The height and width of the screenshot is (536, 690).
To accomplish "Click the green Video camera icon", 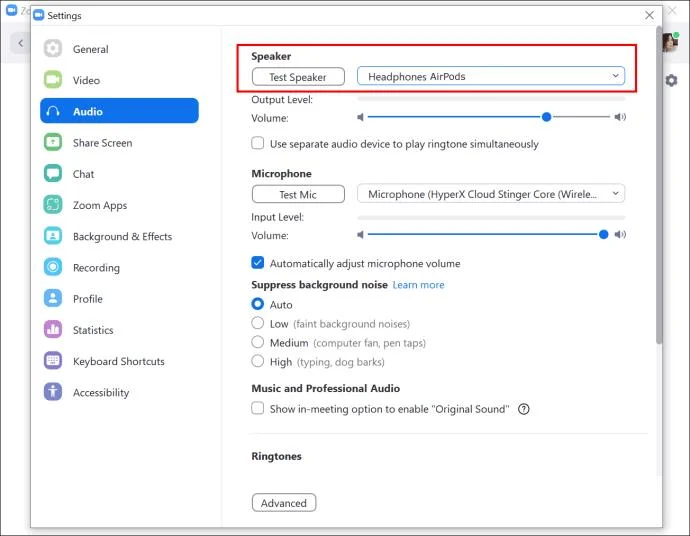I will pyautogui.click(x=53, y=80).
